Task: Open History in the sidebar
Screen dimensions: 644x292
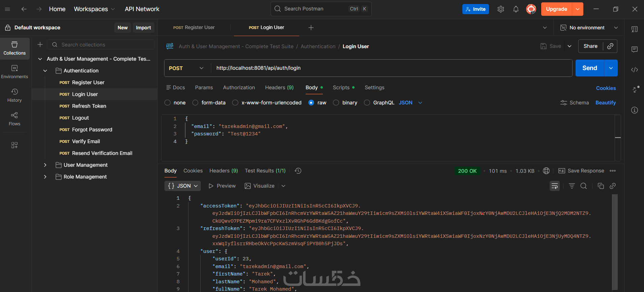Action: [14, 96]
